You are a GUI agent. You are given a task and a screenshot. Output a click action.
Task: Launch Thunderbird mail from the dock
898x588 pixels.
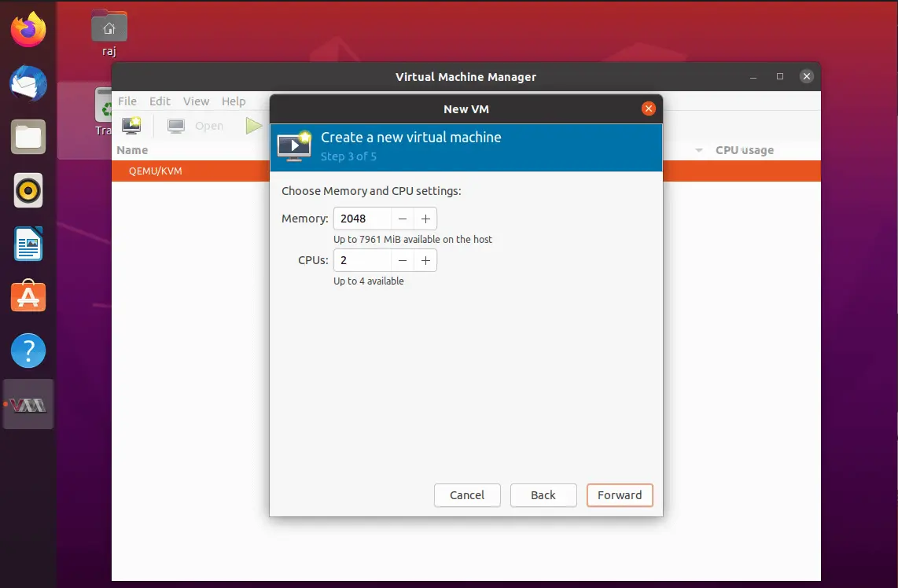pos(28,83)
